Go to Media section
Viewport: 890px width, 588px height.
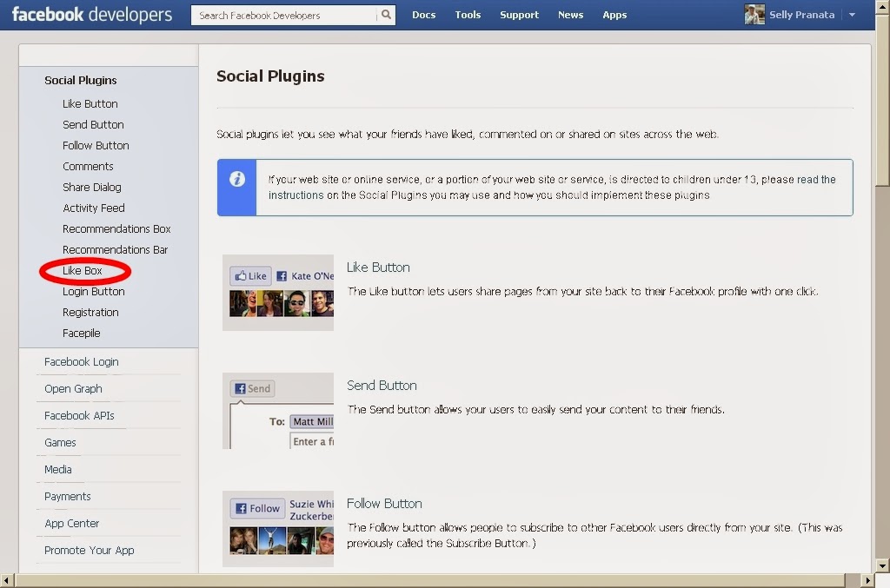coord(58,470)
